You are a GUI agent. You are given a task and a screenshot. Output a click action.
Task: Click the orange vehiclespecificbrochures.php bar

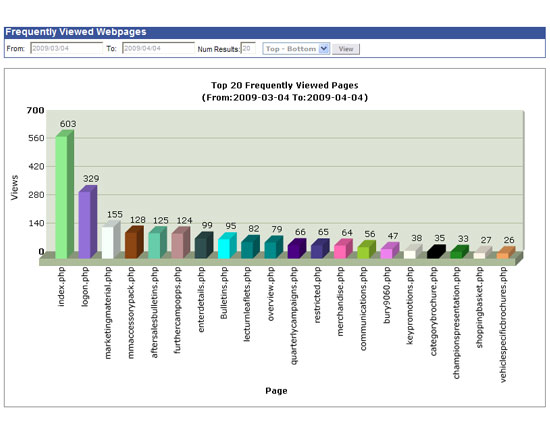coord(506,252)
